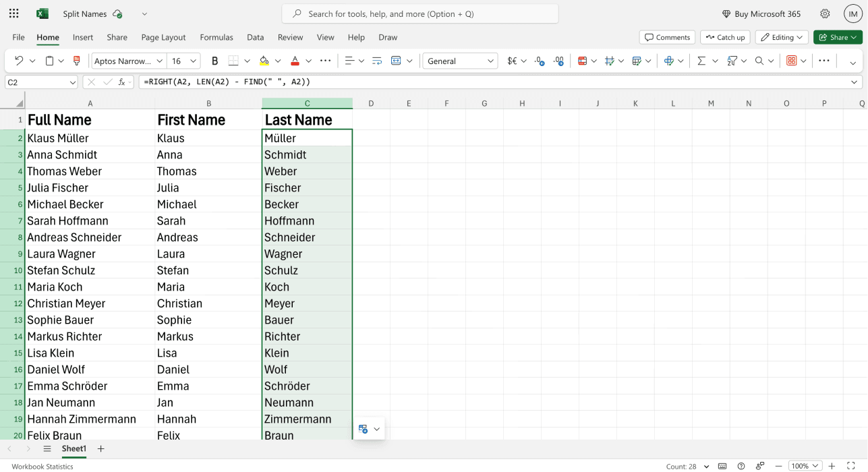Open the Font name dropdown
Screen dimensions: 868x472
coord(128,60)
